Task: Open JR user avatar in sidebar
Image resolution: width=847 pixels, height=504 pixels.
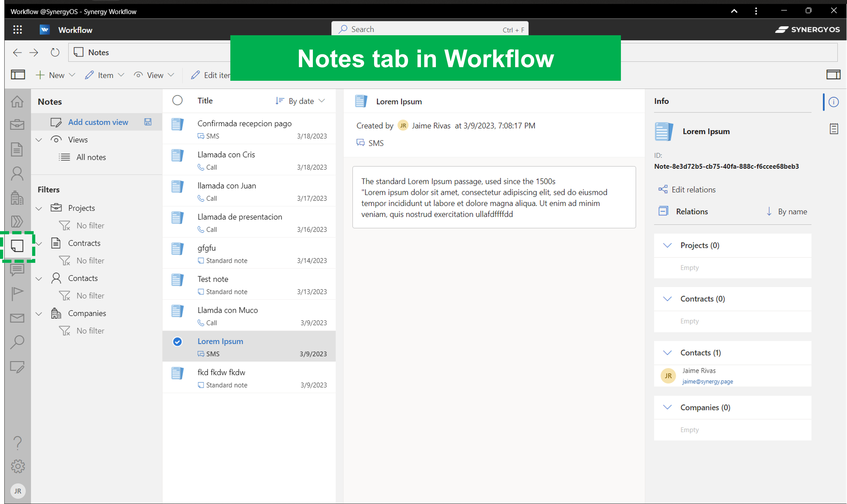Action: coord(18,491)
